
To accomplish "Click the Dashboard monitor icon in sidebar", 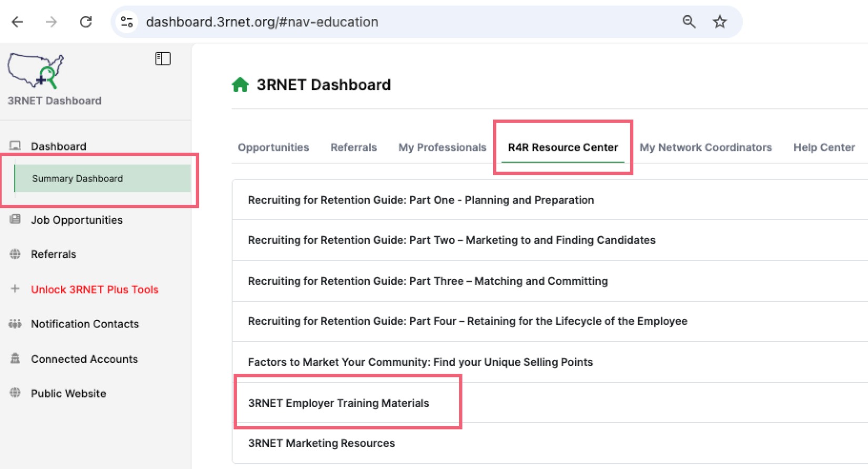I will point(15,146).
